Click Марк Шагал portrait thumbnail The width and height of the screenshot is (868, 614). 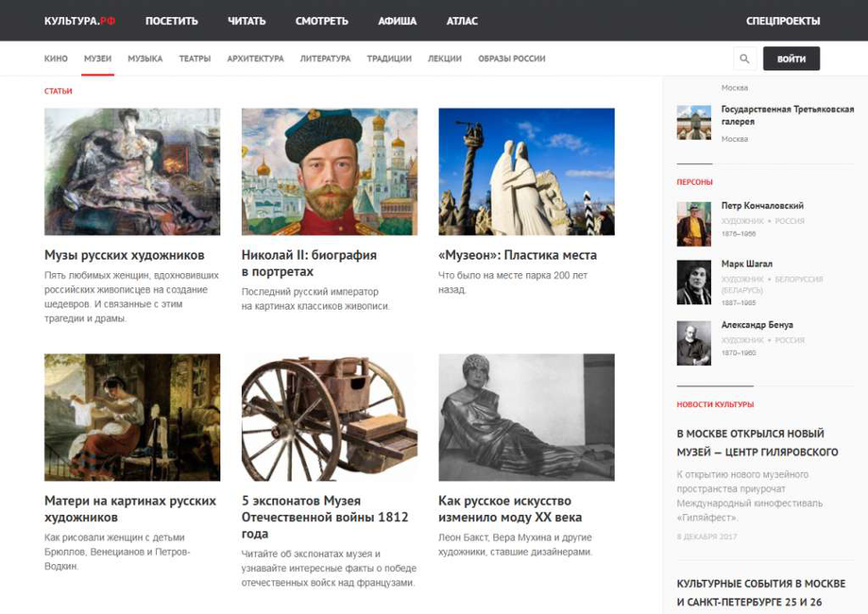pyautogui.click(x=693, y=282)
